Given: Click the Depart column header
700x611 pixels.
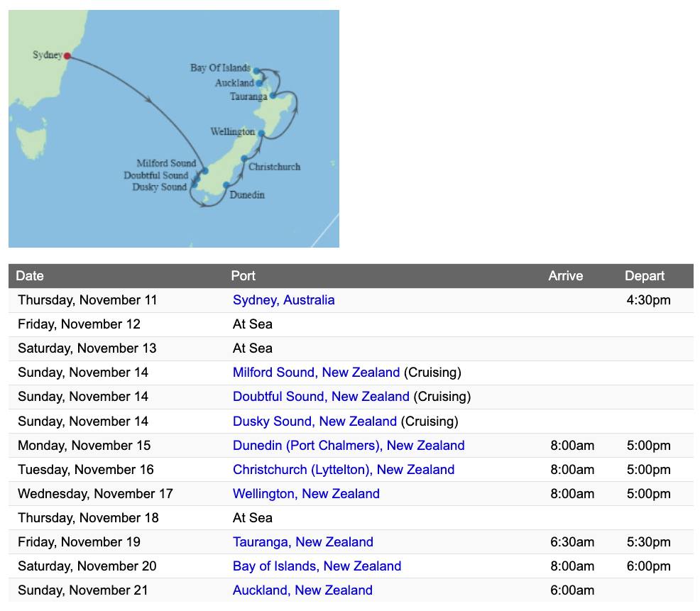Looking at the screenshot, I should [x=644, y=276].
